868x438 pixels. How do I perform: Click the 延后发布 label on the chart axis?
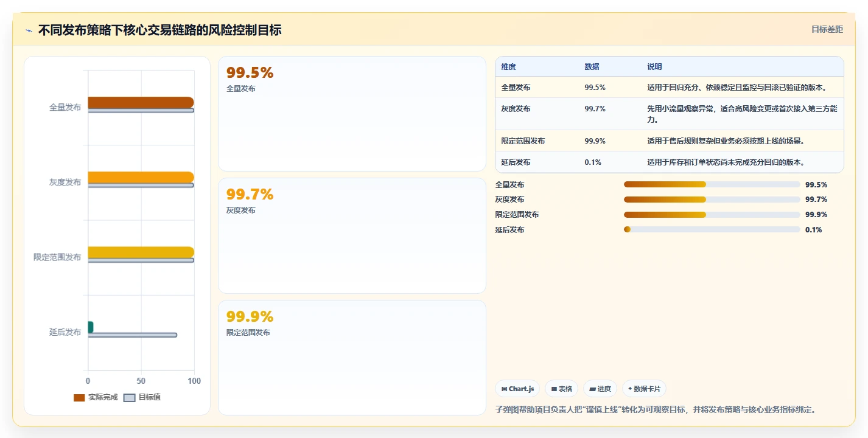pos(65,332)
